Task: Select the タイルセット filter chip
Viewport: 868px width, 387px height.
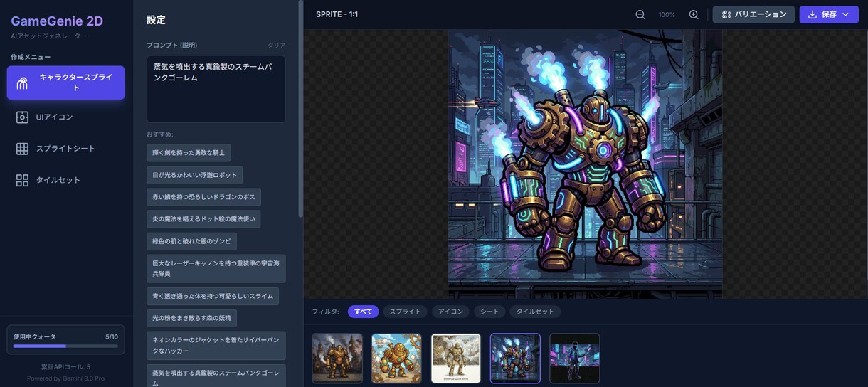Action: 535,312
